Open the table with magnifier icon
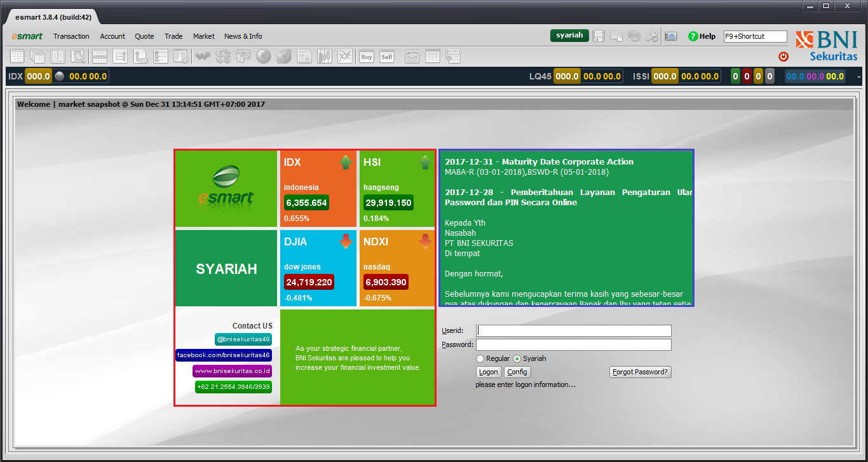This screenshot has height=462, width=868. [x=78, y=57]
